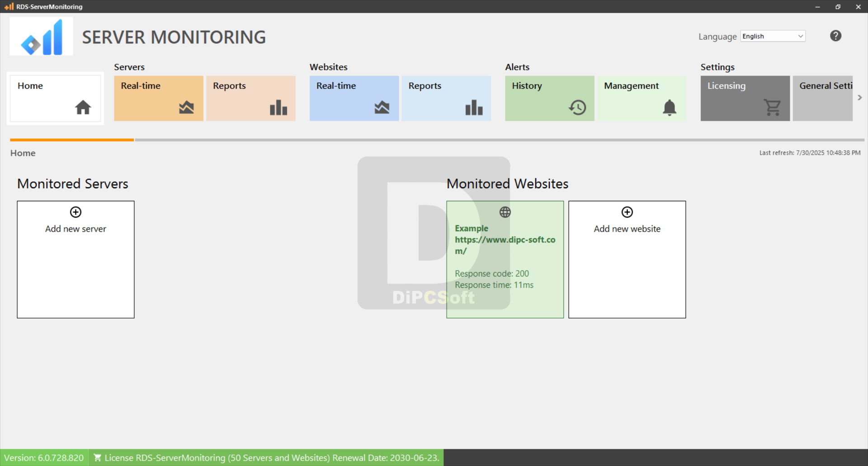Open Websites Reports tab label
The width and height of the screenshot is (868, 466).
click(425, 86)
